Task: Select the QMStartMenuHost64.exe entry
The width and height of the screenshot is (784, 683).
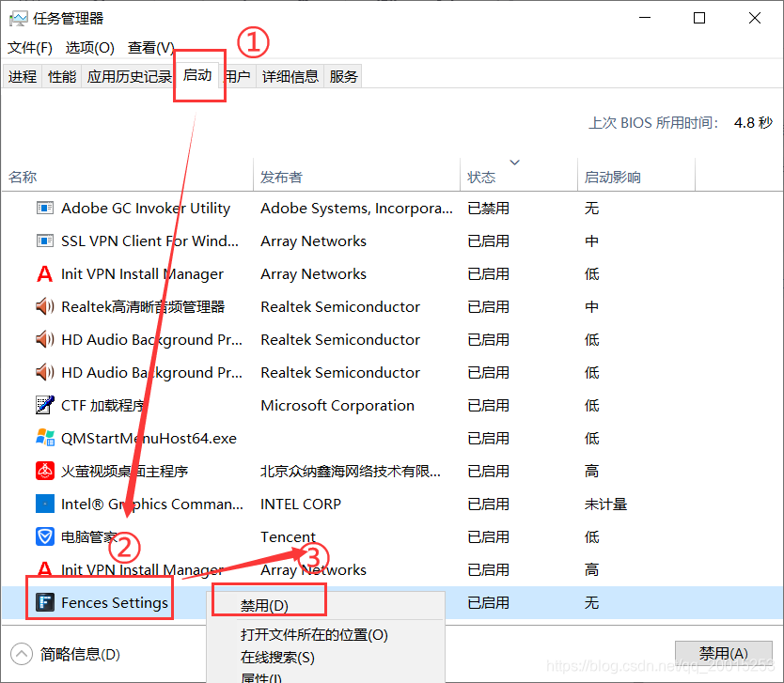Action: [149, 438]
